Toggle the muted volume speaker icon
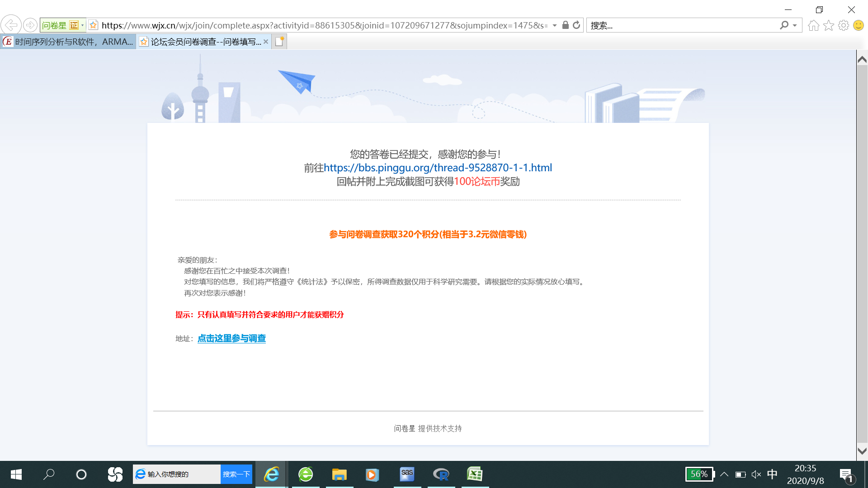 coord(756,474)
